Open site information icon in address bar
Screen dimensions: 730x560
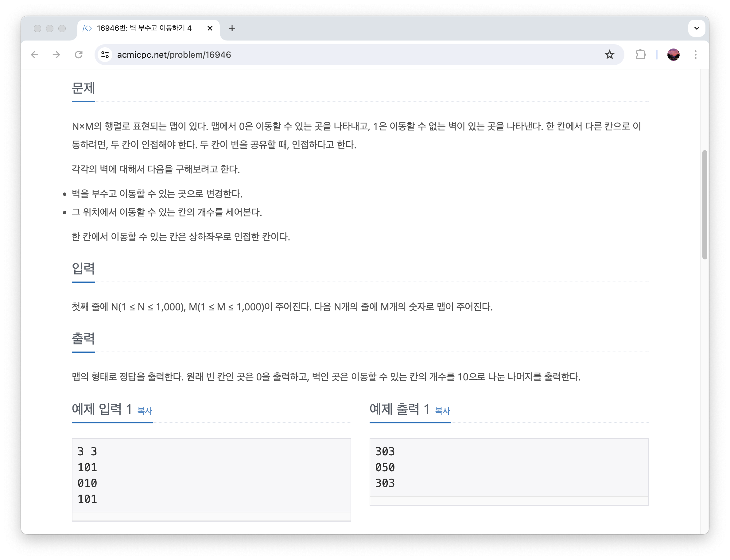[105, 55]
